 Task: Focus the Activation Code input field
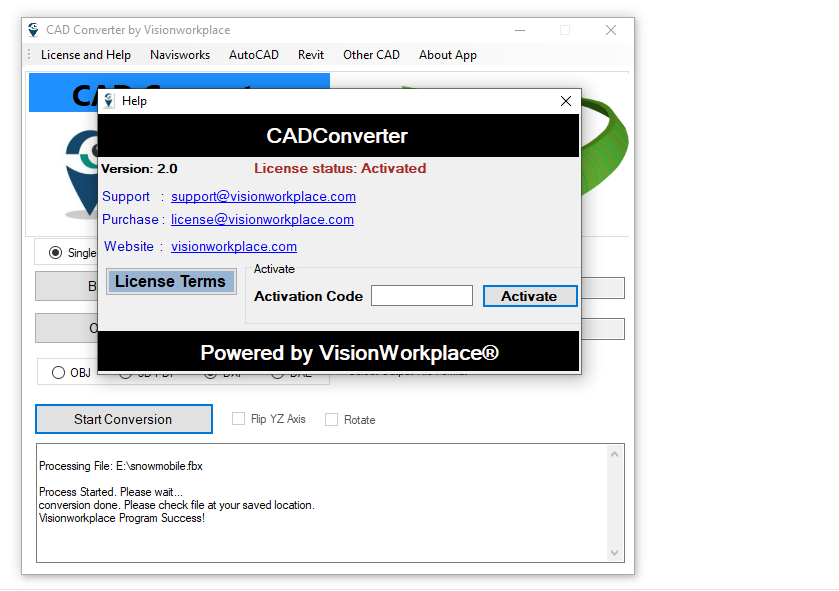pyautogui.click(x=422, y=295)
